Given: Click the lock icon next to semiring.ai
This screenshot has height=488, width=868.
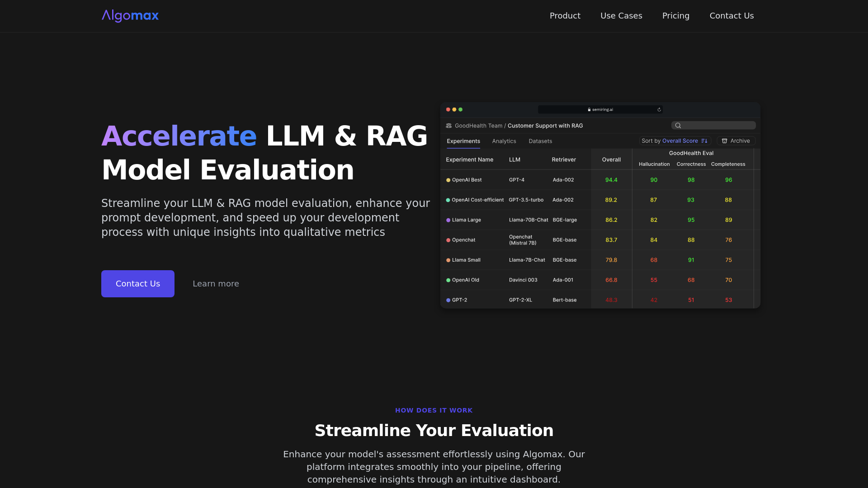Looking at the screenshot, I should [x=589, y=110].
